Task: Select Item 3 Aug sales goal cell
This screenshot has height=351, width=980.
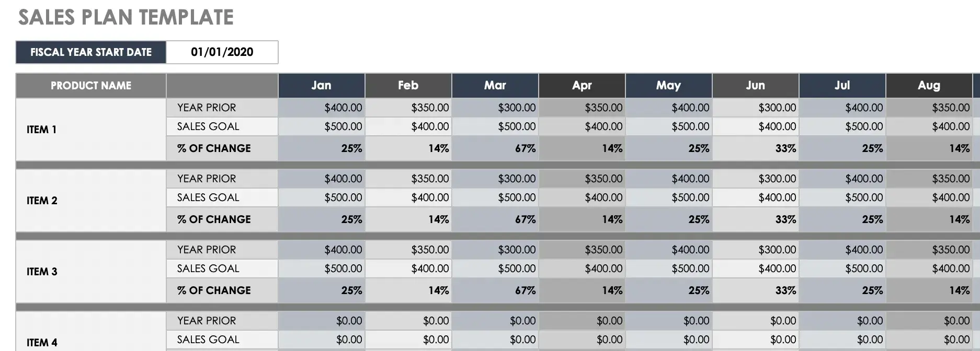Action: coord(929,268)
